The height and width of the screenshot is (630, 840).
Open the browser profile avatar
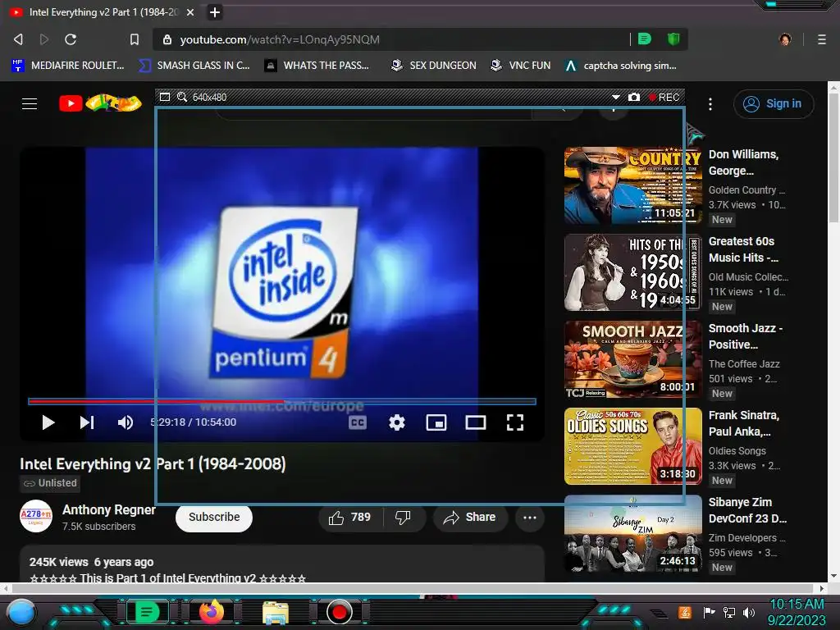pos(785,39)
